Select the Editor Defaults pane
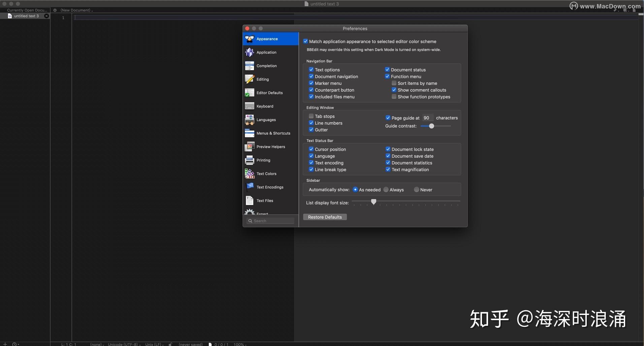 [x=269, y=92]
